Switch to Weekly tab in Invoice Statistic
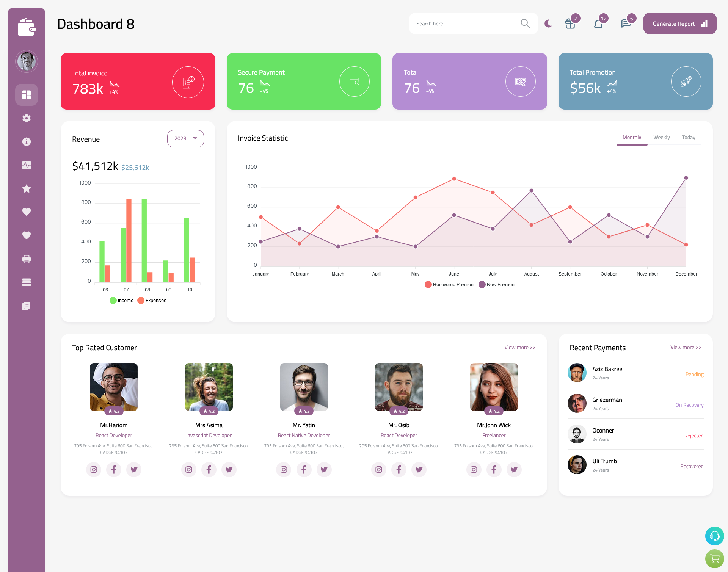Screen dimensions: 728x572 (661, 137)
